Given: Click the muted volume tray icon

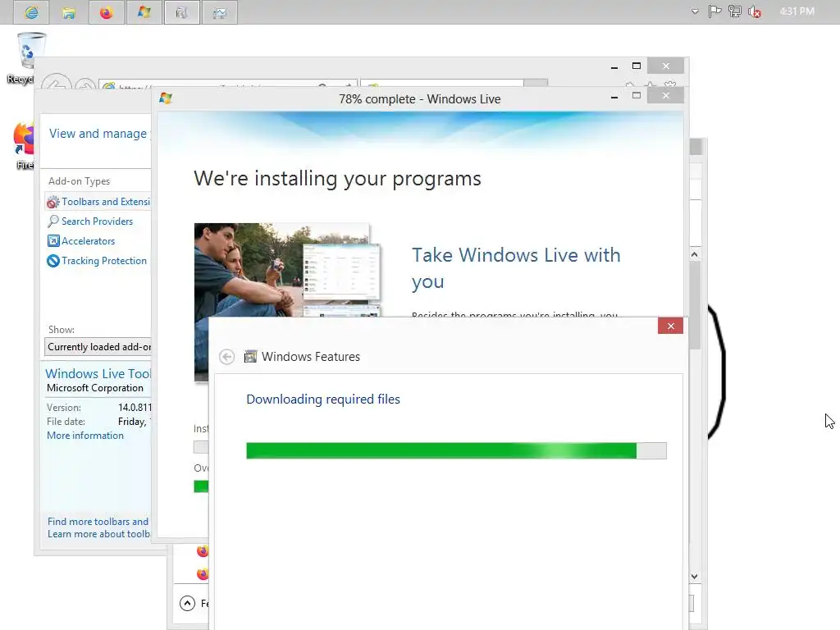Looking at the screenshot, I should point(755,11).
